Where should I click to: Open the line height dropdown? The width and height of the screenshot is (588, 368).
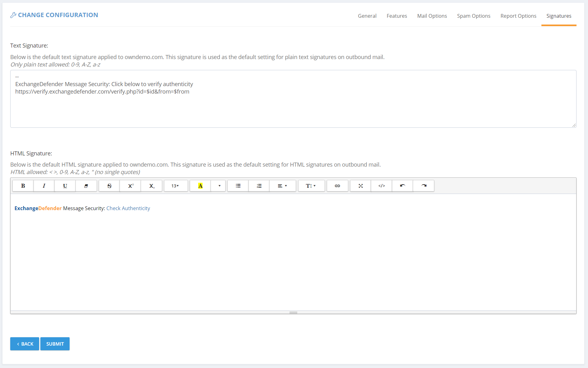[x=312, y=186]
